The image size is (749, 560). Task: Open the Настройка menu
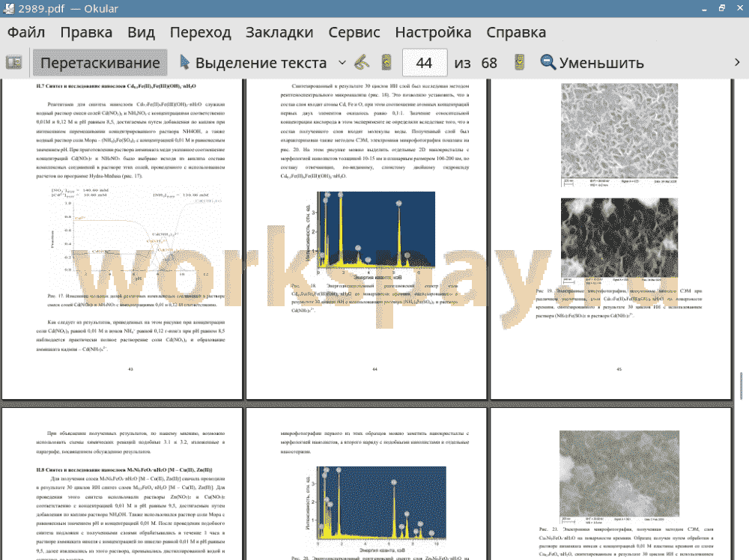(433, 32)
